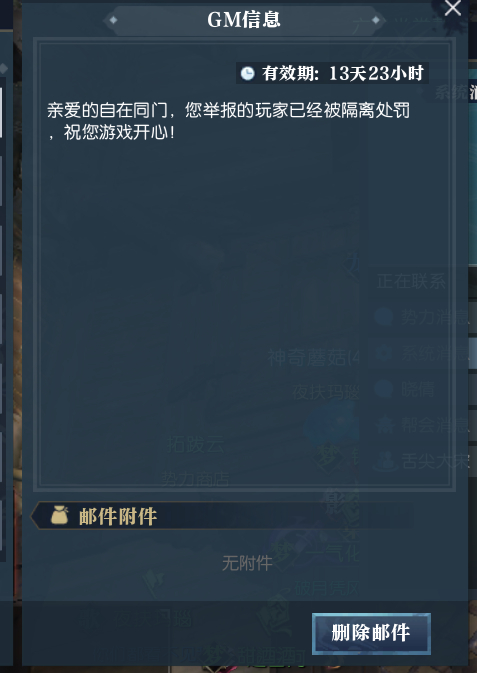477x673 pixels.
Task: Click the mail body text 亲爱的自在同门
Action: pos(228,121)
